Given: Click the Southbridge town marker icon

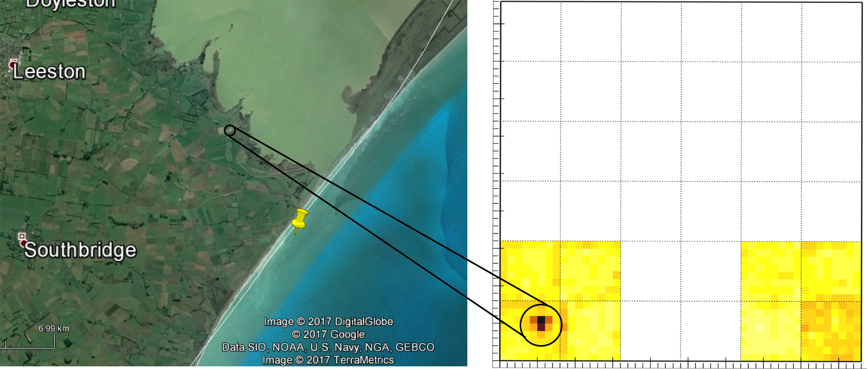Looking at the screenshot, I should (22, 239).
